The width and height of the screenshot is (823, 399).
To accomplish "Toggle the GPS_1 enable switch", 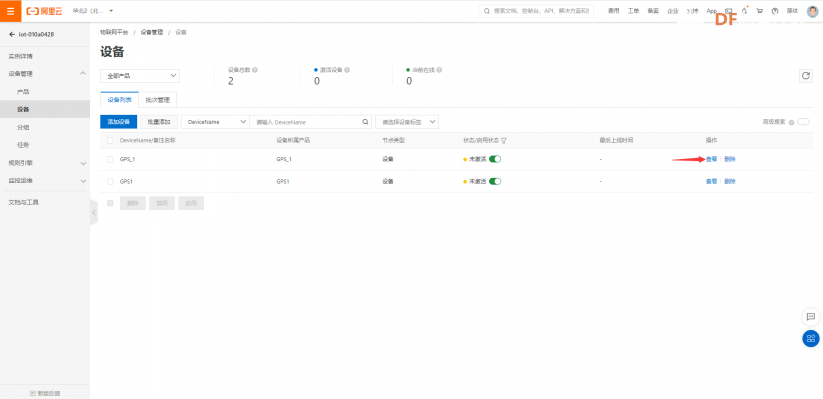I will tap(495, 159).
